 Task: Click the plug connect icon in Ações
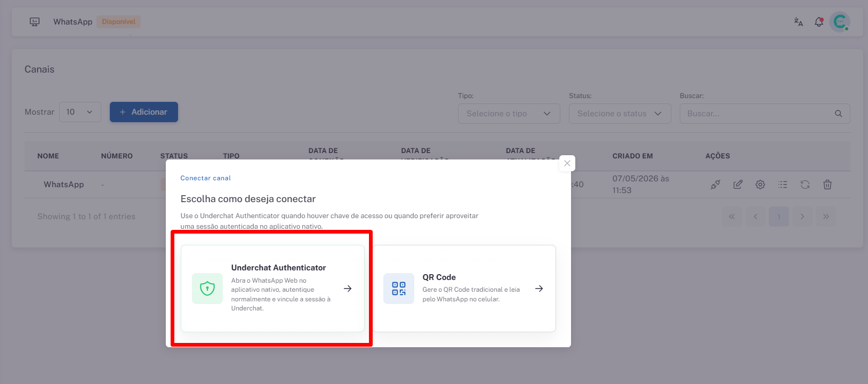(x=716, y=185)
